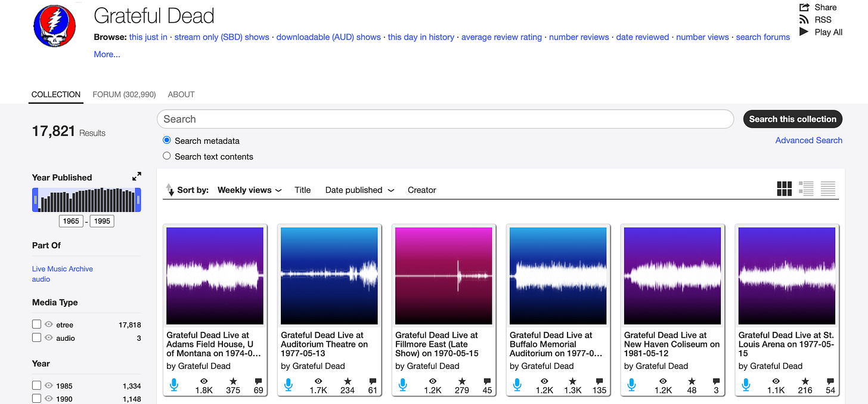Screen dimensions: 868x404
Task: Click microphone icon on Adams Field House card
Action: coord(173,385)
